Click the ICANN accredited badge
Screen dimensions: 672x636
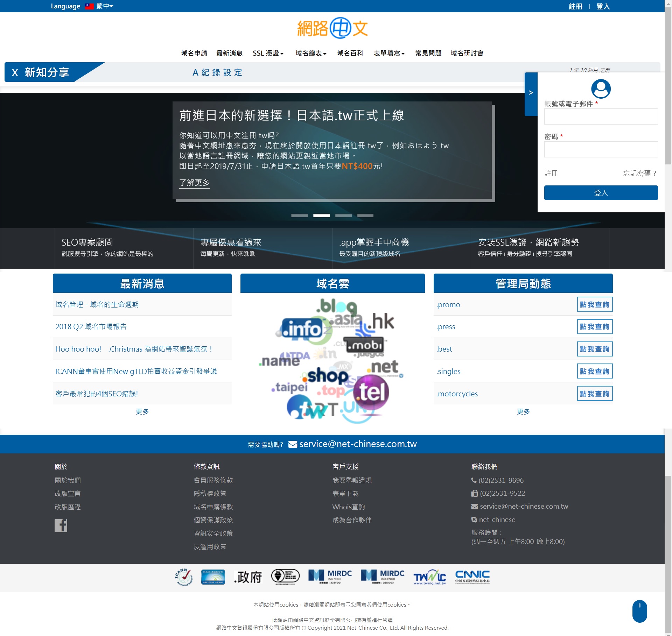click(184, 577)
